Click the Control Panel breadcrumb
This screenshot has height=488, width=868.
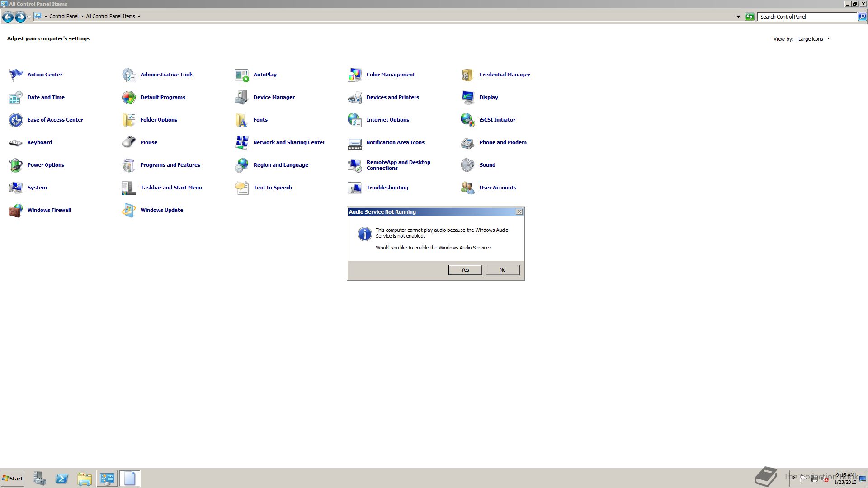[64, 16]
